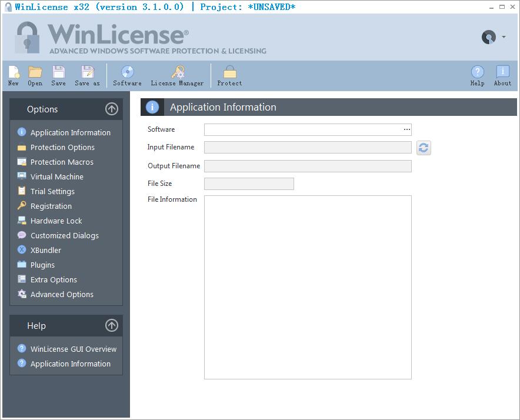Collapse the Help panel
The image size is (520, 420).
point(112,325)
